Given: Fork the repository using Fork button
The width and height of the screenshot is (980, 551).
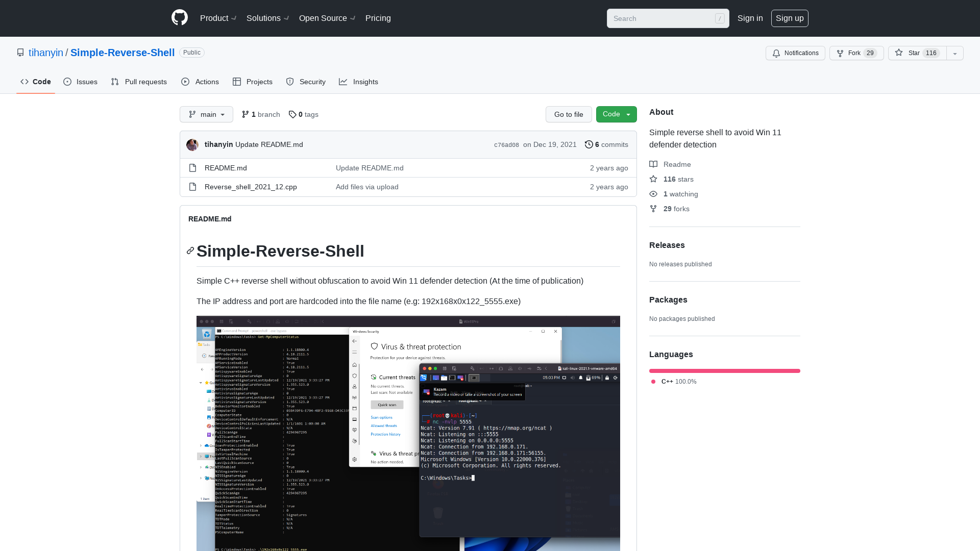Looking at the screenshot, I should coord(856,53).
